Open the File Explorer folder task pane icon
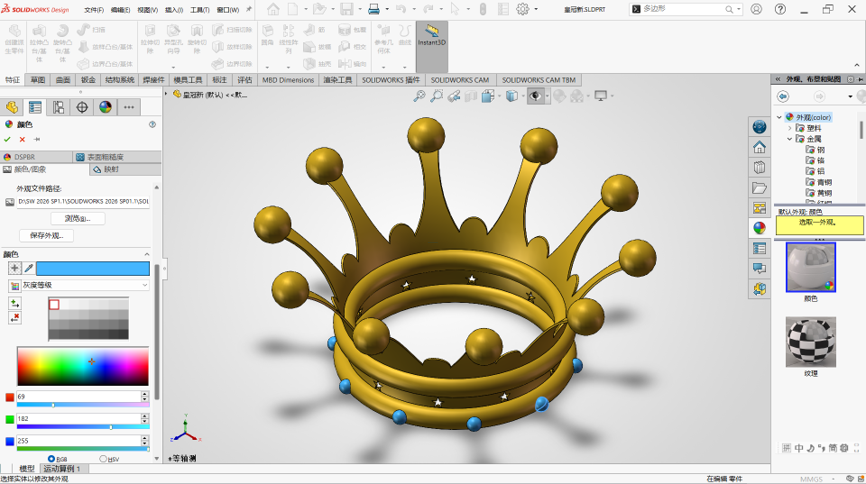 (x=759, y=188)
